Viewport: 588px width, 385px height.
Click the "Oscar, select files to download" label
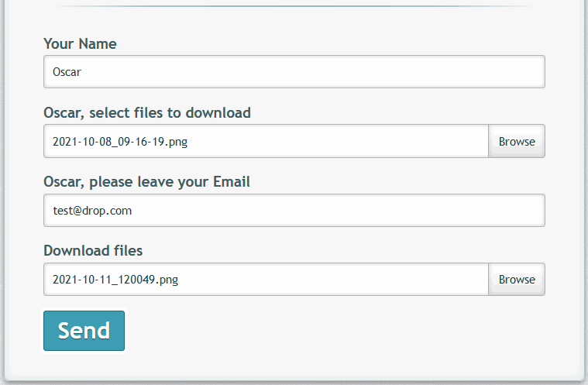pos(147,113)
